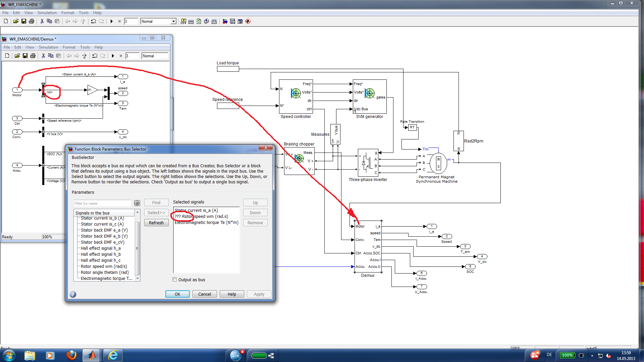Click the Filter by name field

tap(102, 203)
